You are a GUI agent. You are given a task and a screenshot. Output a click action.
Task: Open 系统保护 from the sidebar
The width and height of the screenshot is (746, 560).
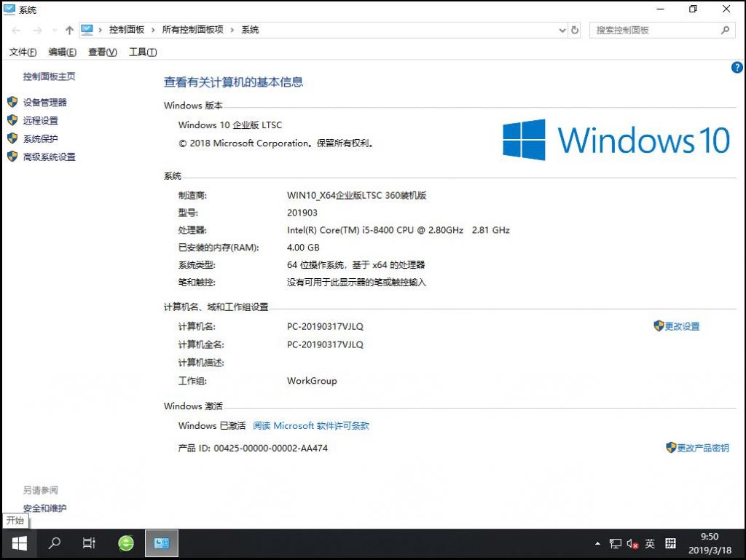click(x=41, y=139)
